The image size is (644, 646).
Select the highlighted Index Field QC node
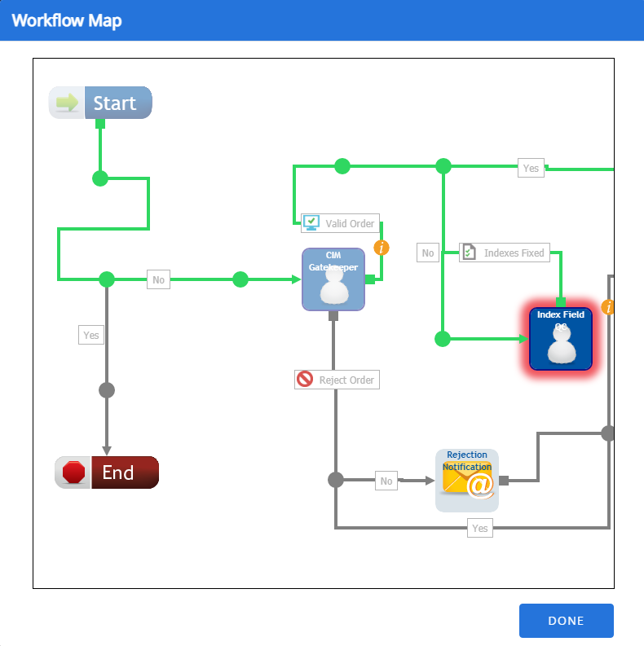pos(560,339)
